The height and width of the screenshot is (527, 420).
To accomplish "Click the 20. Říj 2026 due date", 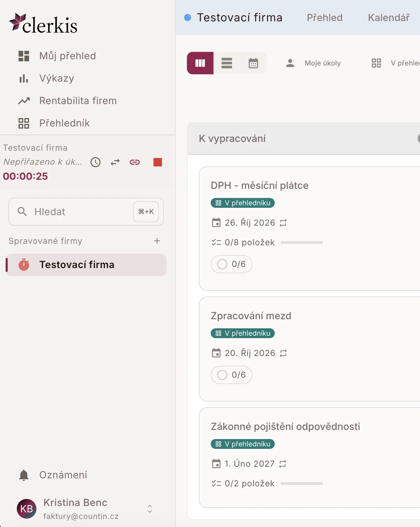I will (x=250, y=353).
